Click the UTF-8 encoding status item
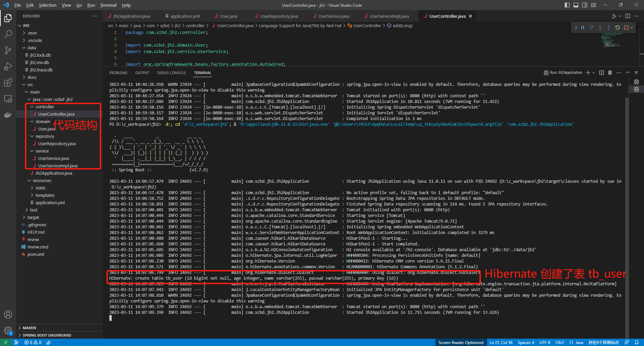 pyautogui.click(x=545, y=342)
